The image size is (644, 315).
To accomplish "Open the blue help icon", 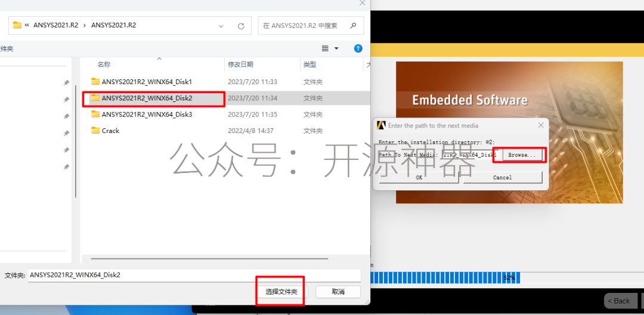I will [358, 48].
